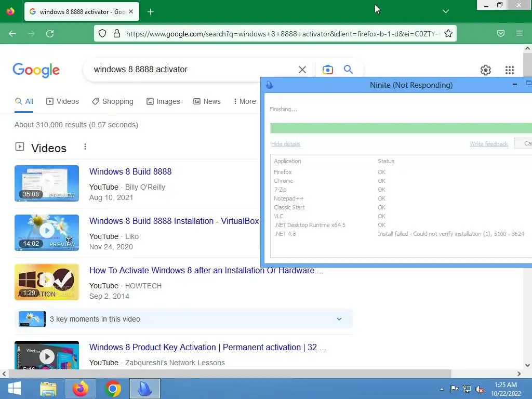Viewport: 532px width, 399px height.
Task: Click the 1:29 activation video thumbnail
Action: 47,282
